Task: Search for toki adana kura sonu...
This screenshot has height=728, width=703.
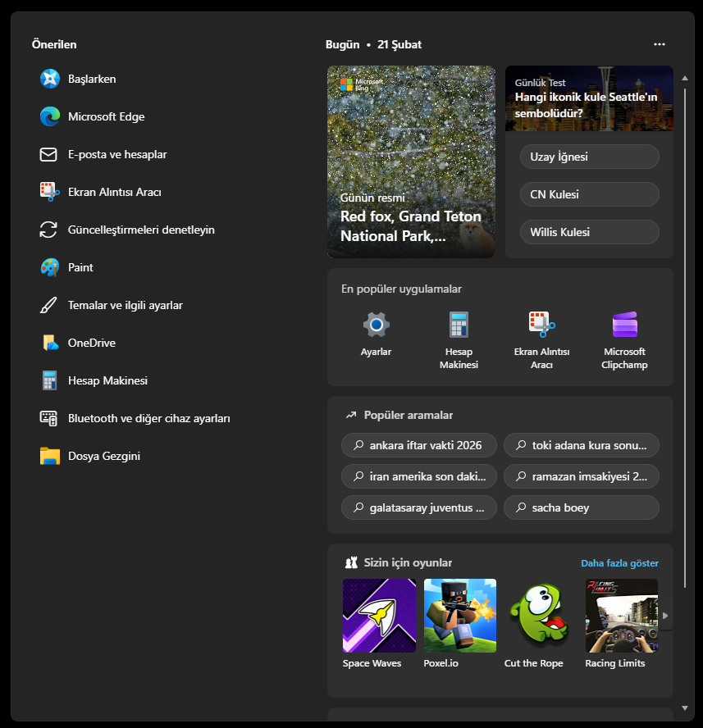Action: [x=582, y=445]
